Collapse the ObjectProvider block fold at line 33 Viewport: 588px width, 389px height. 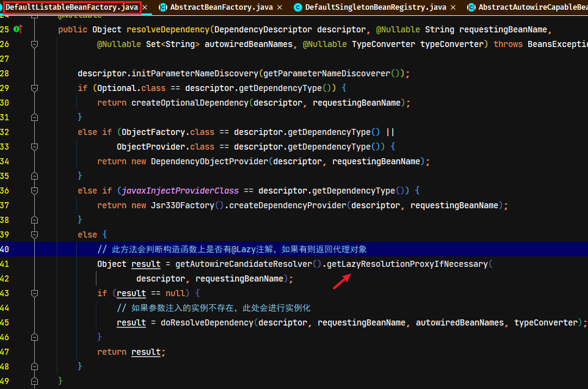point(35,147)
